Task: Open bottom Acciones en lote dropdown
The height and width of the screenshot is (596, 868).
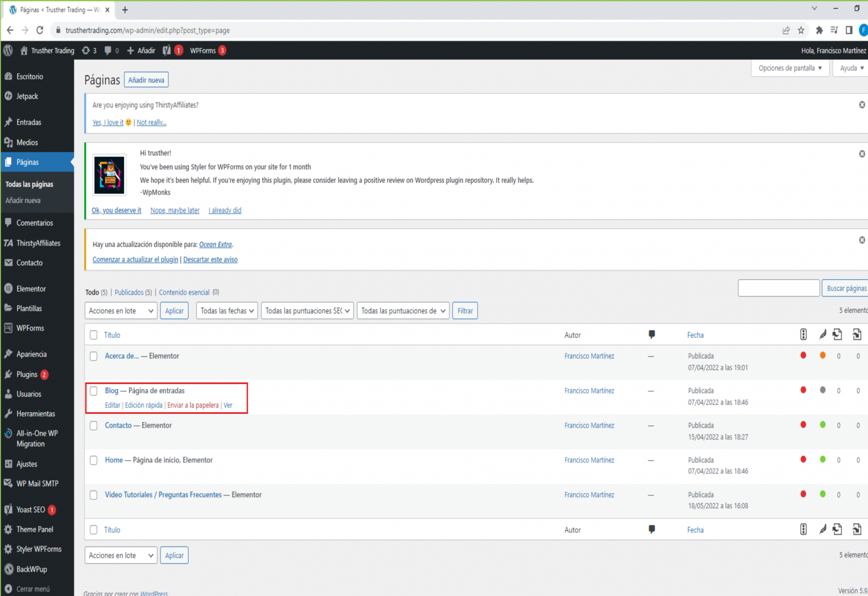Action: pos(121,555)
